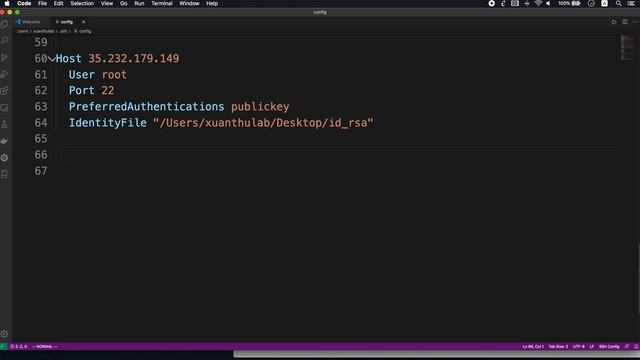Viewport: 640px width, 360px height.
Task: Open the Explorer view in activity bar
Action: (4, 24)
